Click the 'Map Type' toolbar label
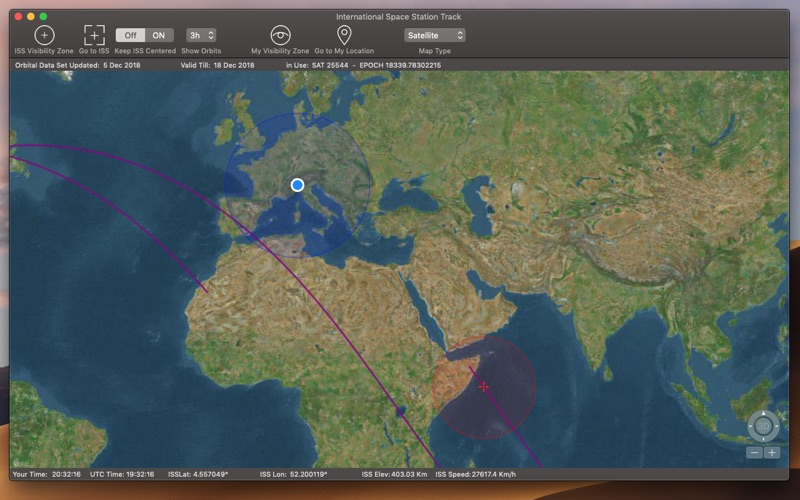Screen dimensions: 800x500 pos(435,51)
